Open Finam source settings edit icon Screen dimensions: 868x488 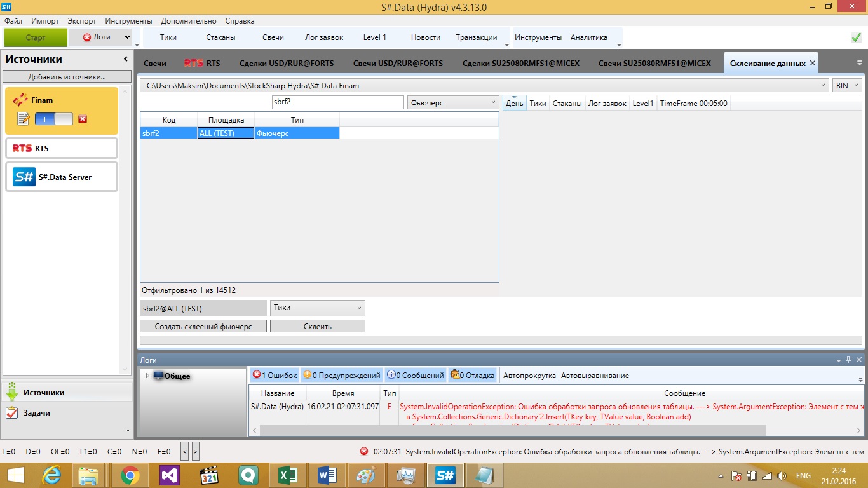click(x=23, y=119)
